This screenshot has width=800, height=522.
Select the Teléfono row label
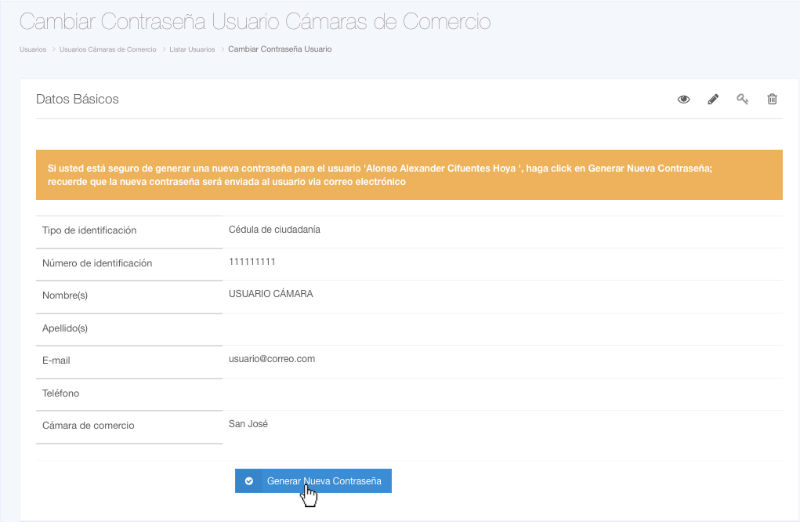click(x=61, y=393)
